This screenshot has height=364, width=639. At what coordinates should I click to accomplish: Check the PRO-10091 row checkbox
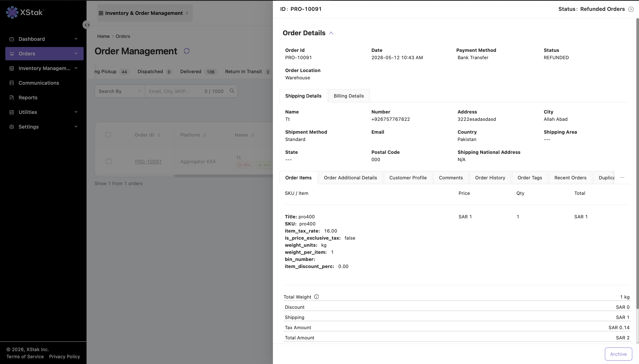pos(108,162)
